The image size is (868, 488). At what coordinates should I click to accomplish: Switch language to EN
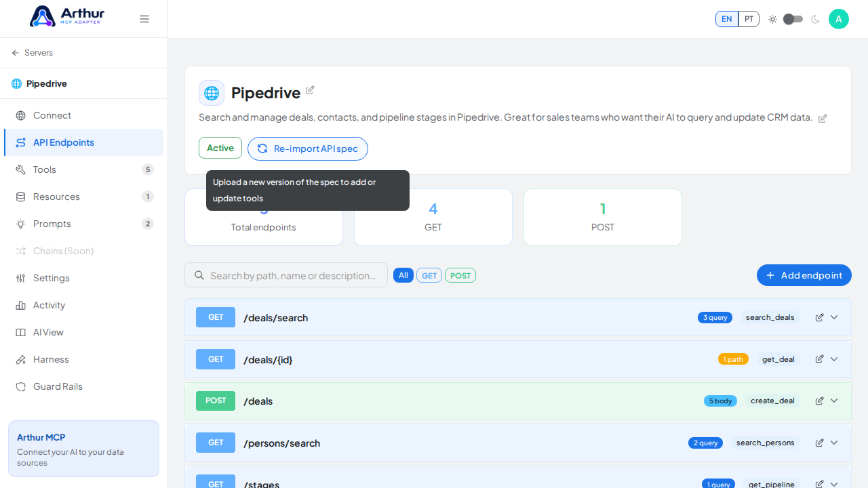tap(727, 19)
